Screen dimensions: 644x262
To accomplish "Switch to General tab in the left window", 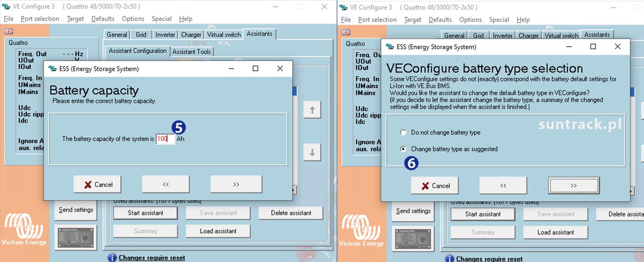I will coord(117,34).
